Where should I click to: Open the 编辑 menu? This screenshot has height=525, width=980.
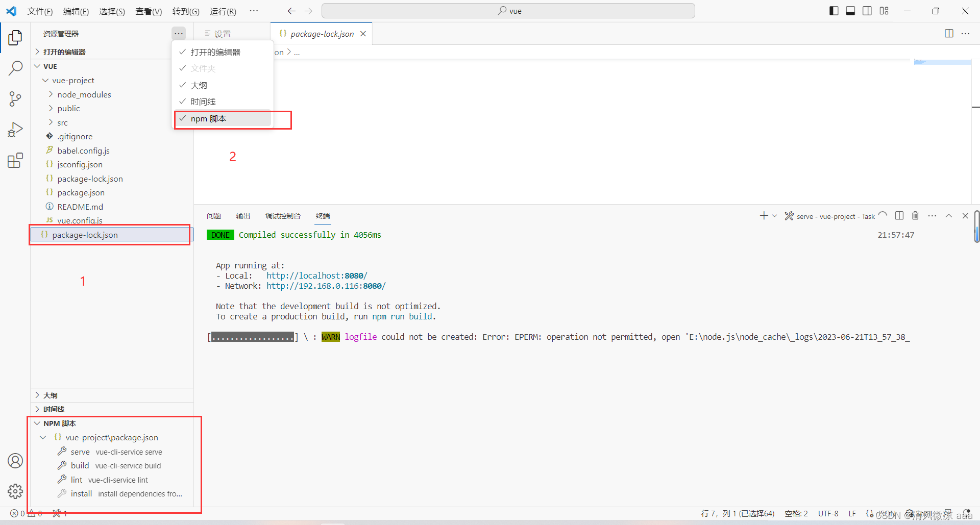pyautogui.click(x=76, y=11)
